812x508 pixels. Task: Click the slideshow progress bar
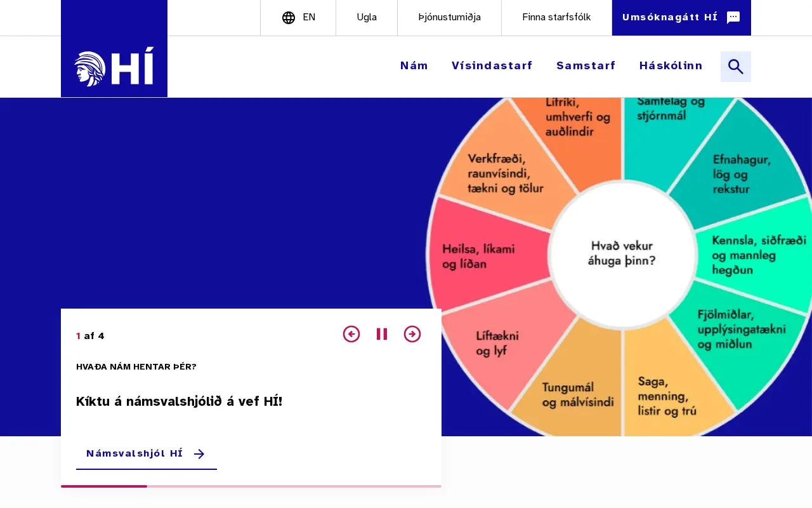pos(251,486)
